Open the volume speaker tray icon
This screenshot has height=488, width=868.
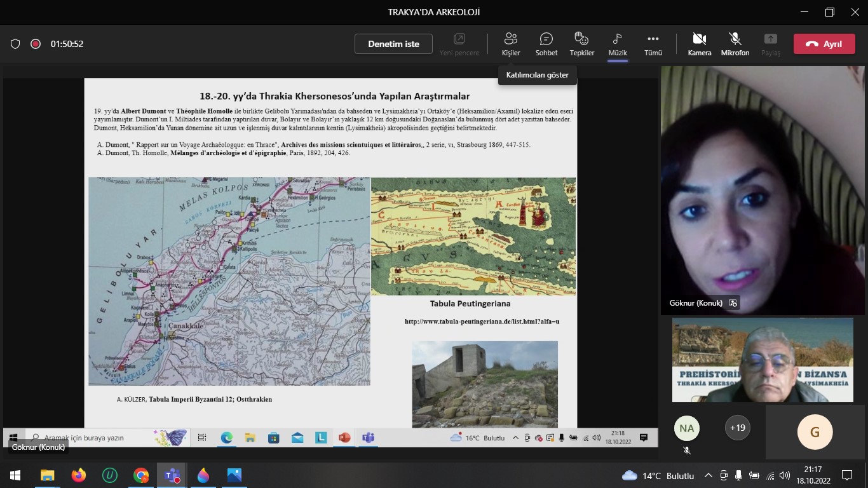(785, 475)
